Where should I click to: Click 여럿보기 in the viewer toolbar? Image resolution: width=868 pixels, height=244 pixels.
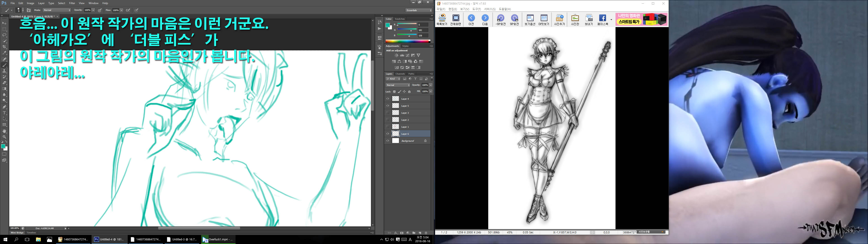tap(543, 20)
